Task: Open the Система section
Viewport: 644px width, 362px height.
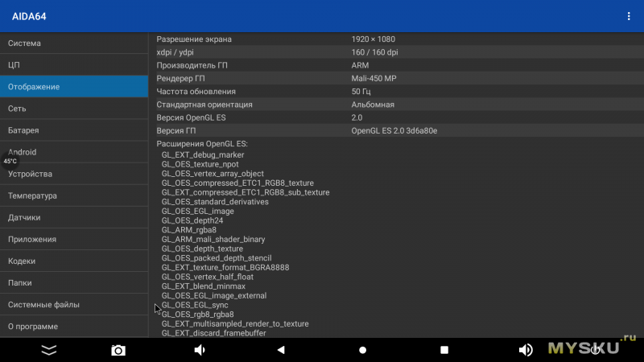Action: coord(74,43)
